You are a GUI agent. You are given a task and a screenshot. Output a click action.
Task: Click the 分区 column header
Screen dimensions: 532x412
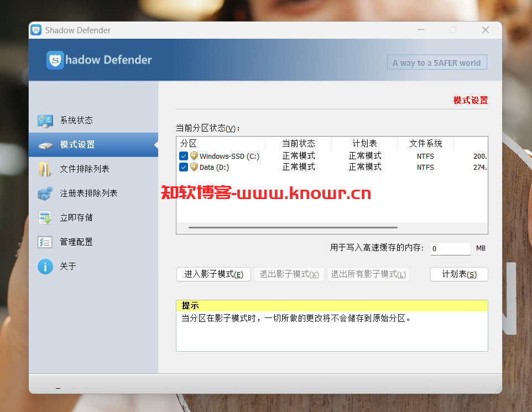point(221,144)
